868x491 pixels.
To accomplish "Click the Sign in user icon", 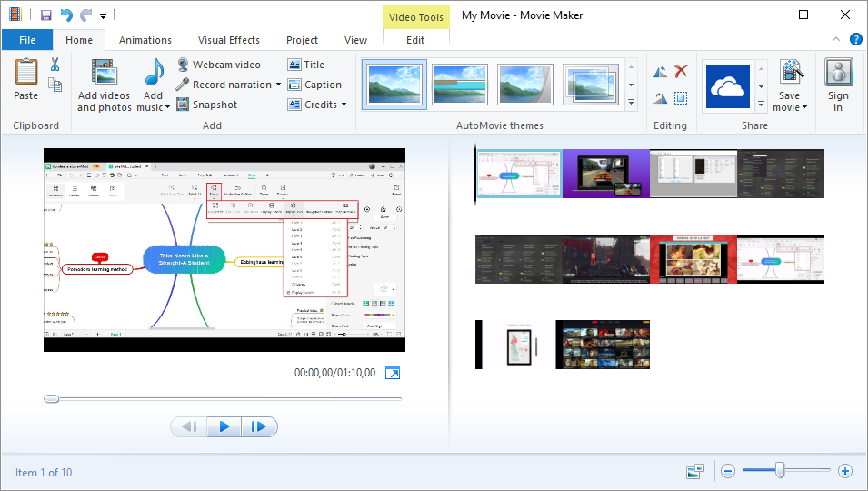I will (839, 72).
